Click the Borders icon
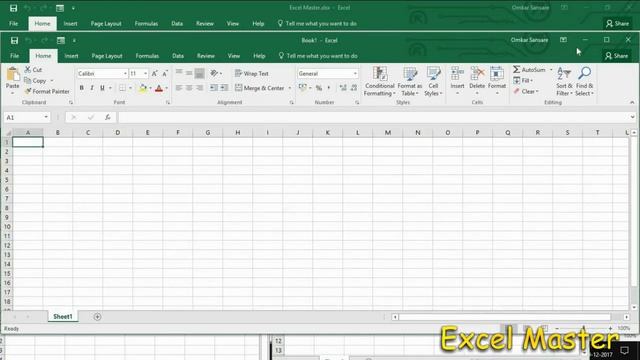 coord(122,88)
